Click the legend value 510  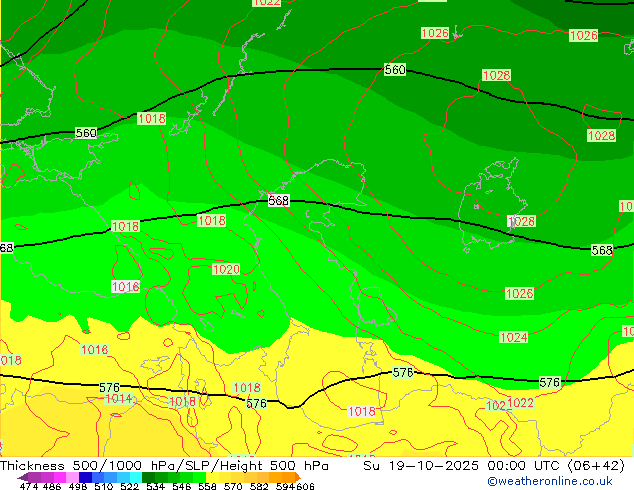coord(104,486)
